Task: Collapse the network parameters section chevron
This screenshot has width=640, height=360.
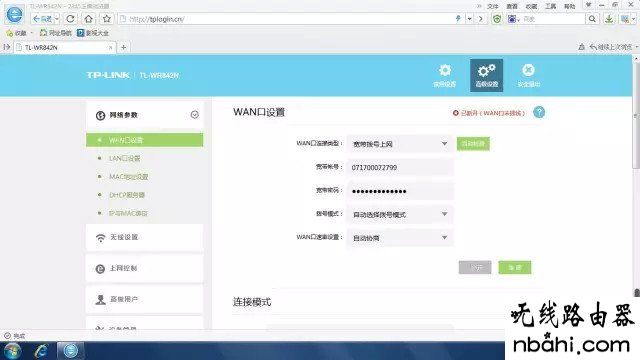Action: 195,115
